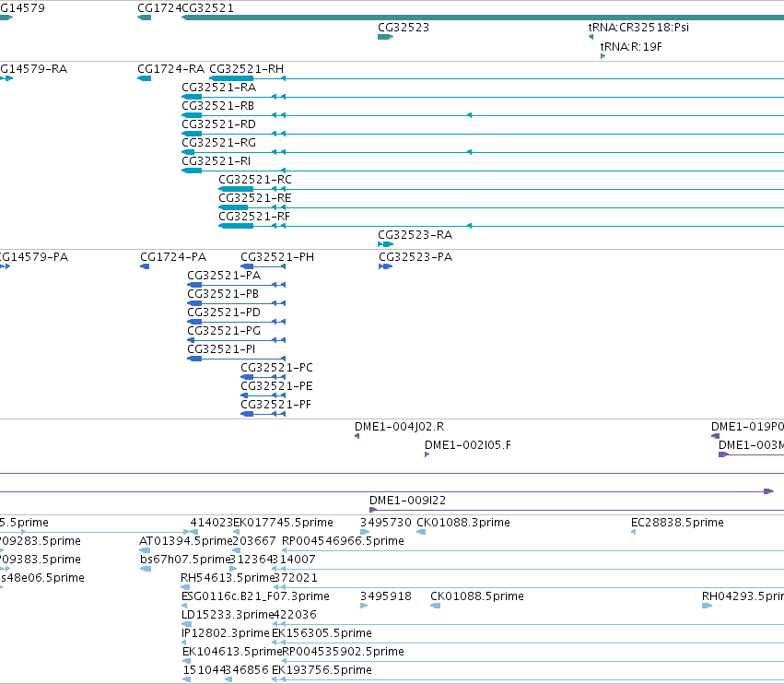Select the tRNA:R:19F arrow glyph
The height and width of the screenshot is (684, 784).
[x=603, y=56]
